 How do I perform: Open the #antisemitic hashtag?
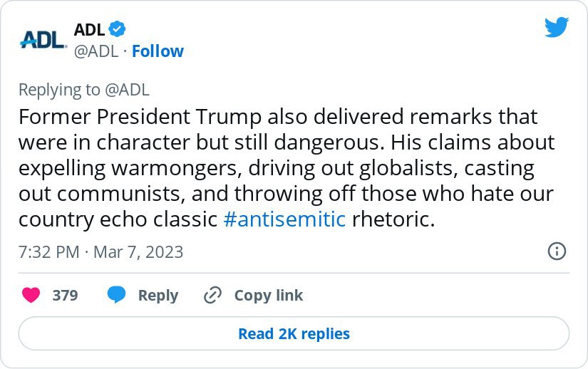(284, 219)
